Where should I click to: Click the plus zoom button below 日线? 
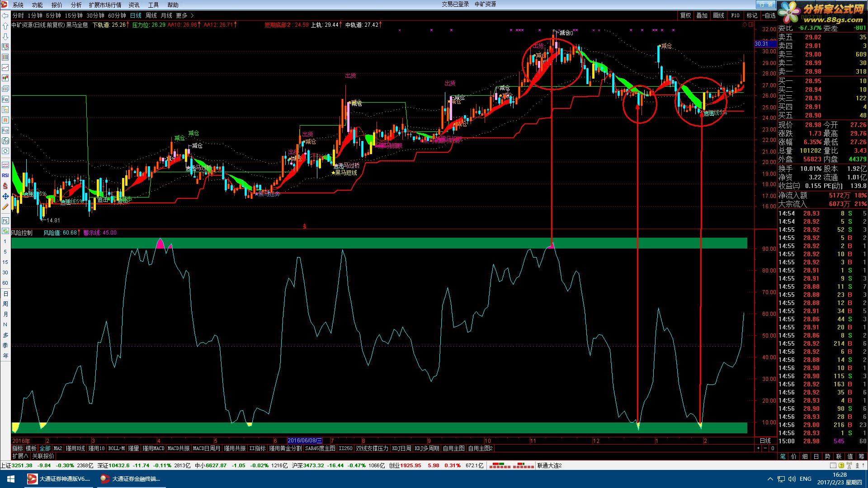coord(758,448)
